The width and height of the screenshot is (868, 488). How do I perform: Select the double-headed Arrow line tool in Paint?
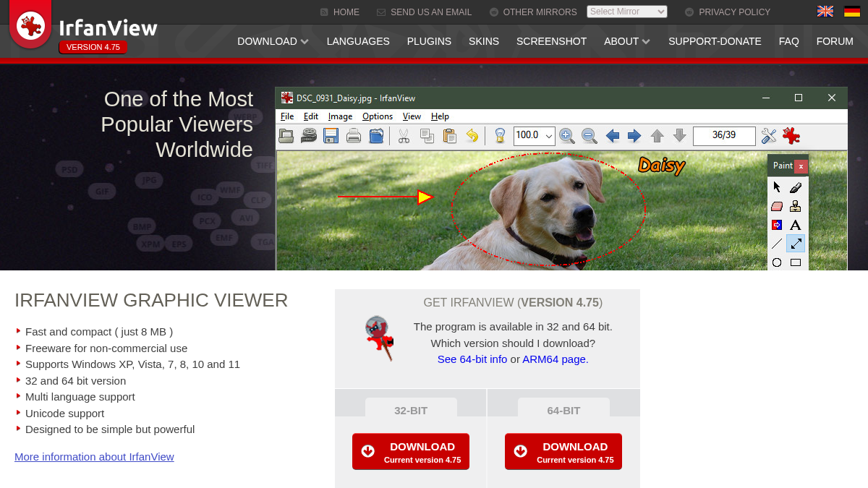796,244
